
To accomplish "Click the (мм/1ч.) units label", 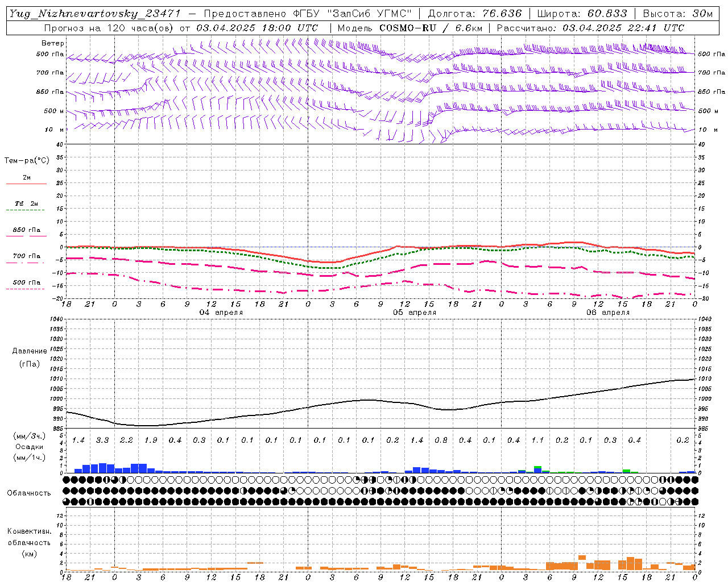I will (30, 457).
